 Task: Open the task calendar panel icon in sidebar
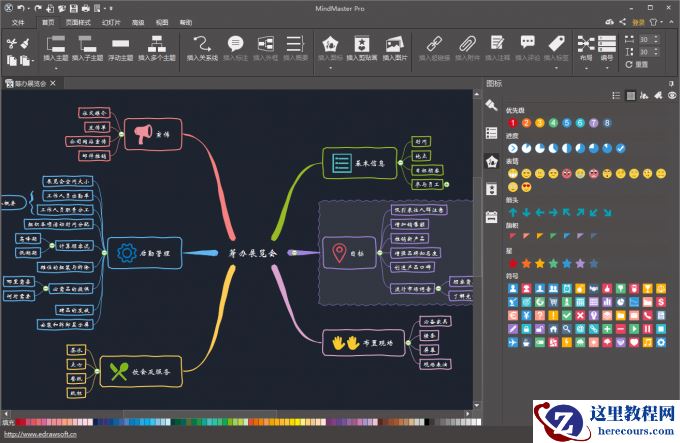(x=491, y=216)
